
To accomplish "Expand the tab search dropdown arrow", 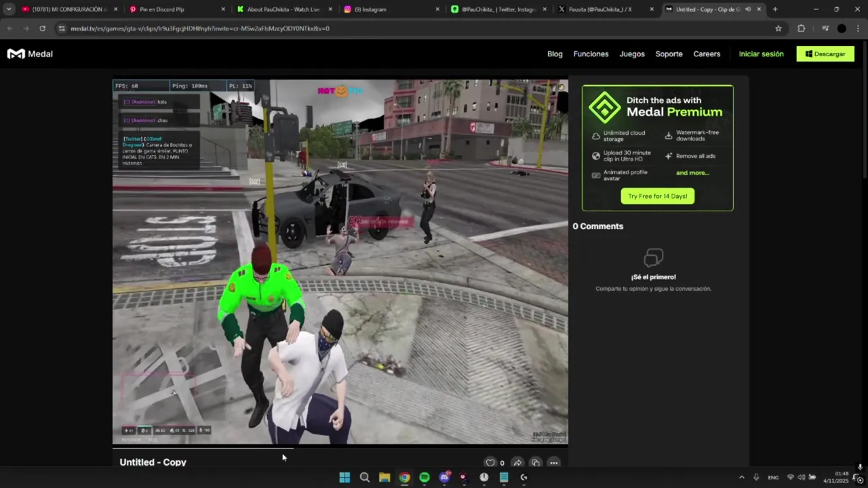I will coord(9,9).
